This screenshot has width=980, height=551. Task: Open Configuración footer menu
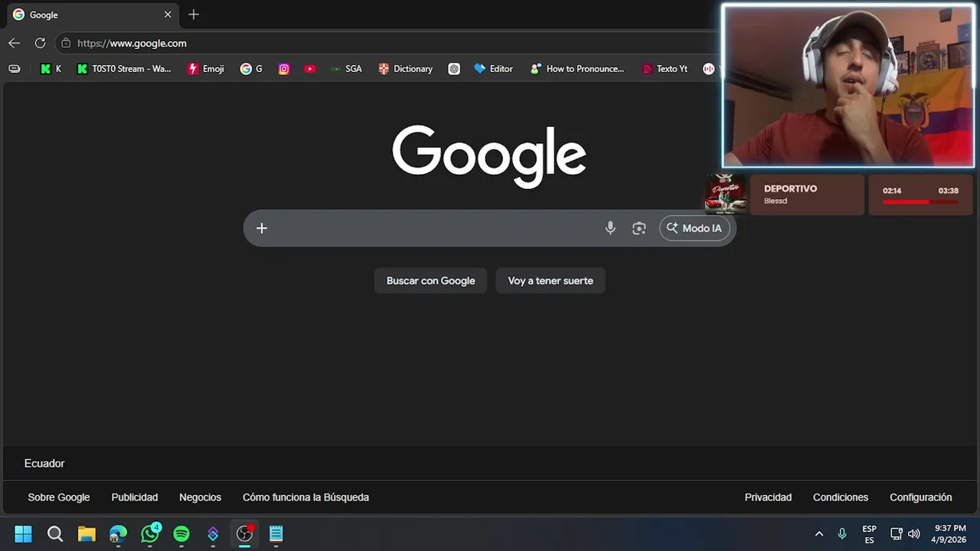click(x=920, y=497)
